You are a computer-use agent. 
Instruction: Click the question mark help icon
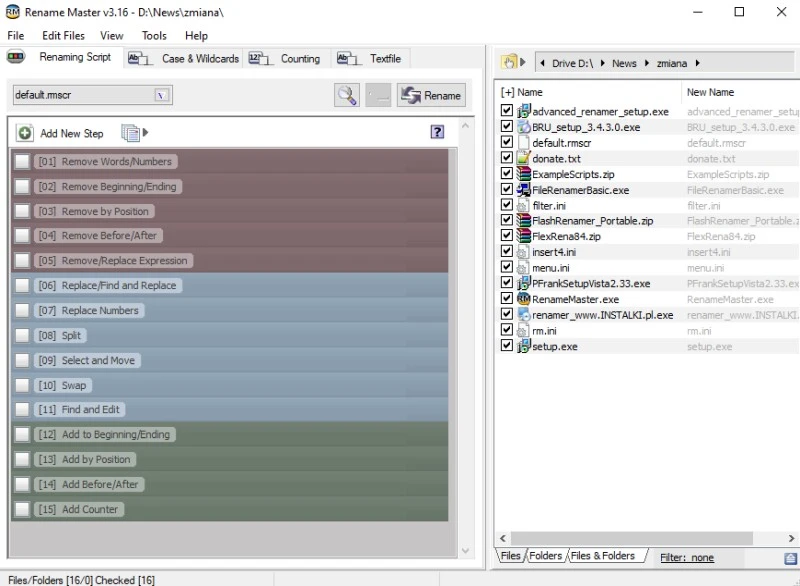point(437,132)
